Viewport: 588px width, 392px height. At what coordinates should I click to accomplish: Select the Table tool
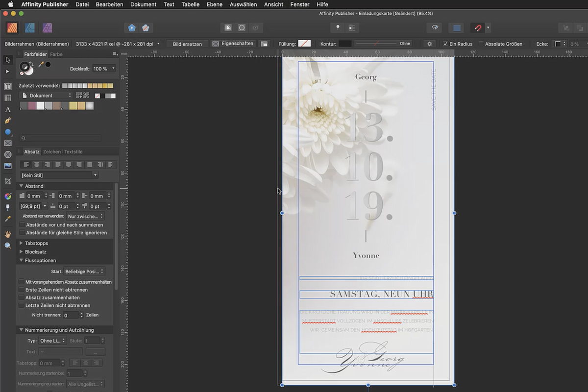pos(7,98)
